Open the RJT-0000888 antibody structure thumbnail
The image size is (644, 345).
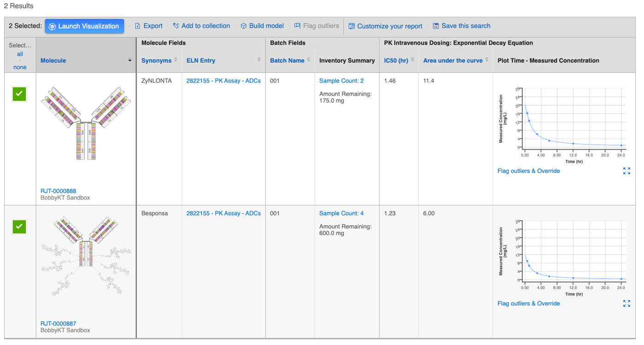click(86, 123)
